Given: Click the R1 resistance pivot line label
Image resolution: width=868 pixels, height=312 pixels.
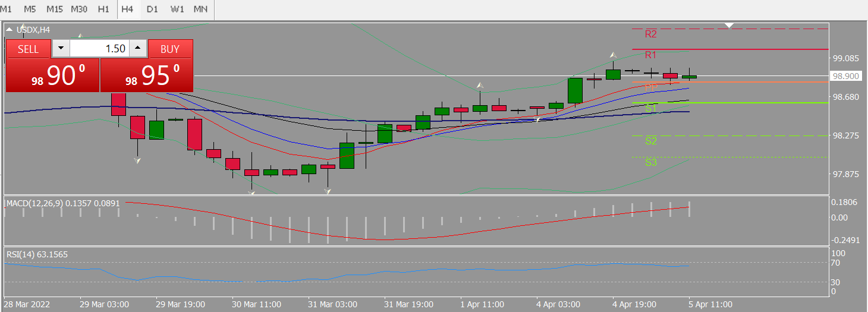Looking at the screenshot, I should 650,55.
